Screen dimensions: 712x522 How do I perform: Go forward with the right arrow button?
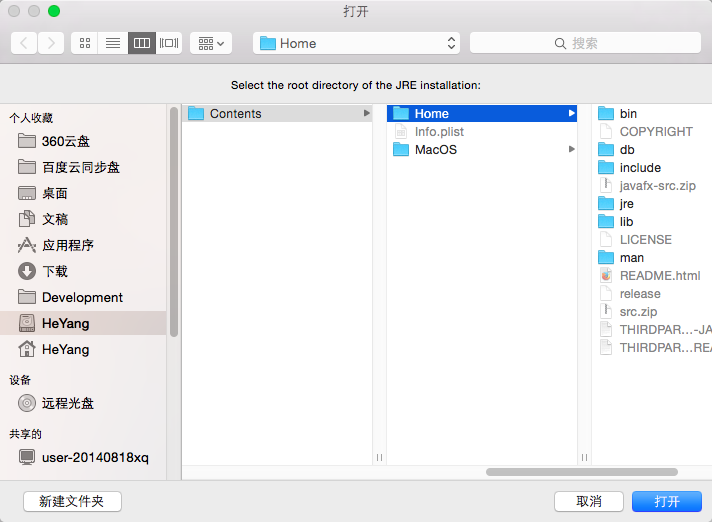coord(51,43)
